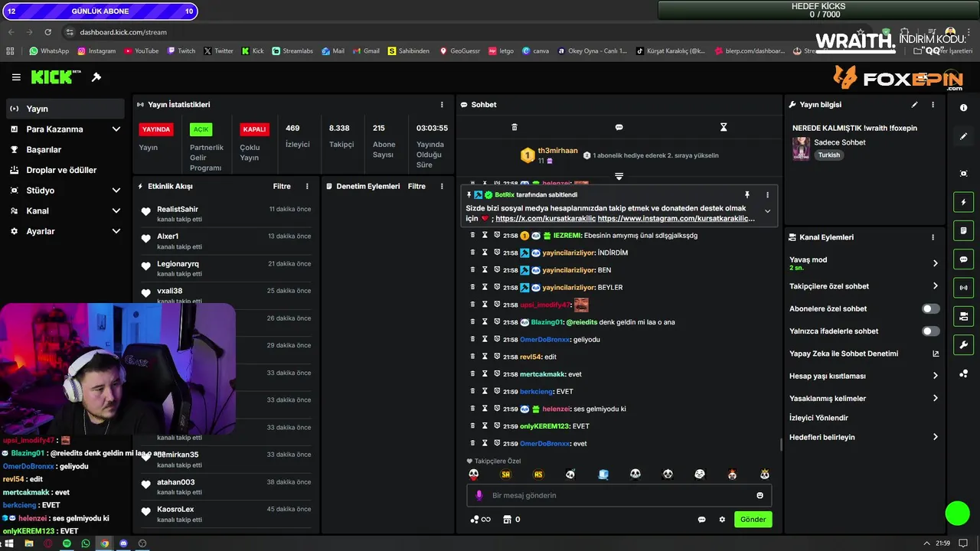Open pinned message three-dot options
Screen dimensions: 980x551
tap(767, 195)
